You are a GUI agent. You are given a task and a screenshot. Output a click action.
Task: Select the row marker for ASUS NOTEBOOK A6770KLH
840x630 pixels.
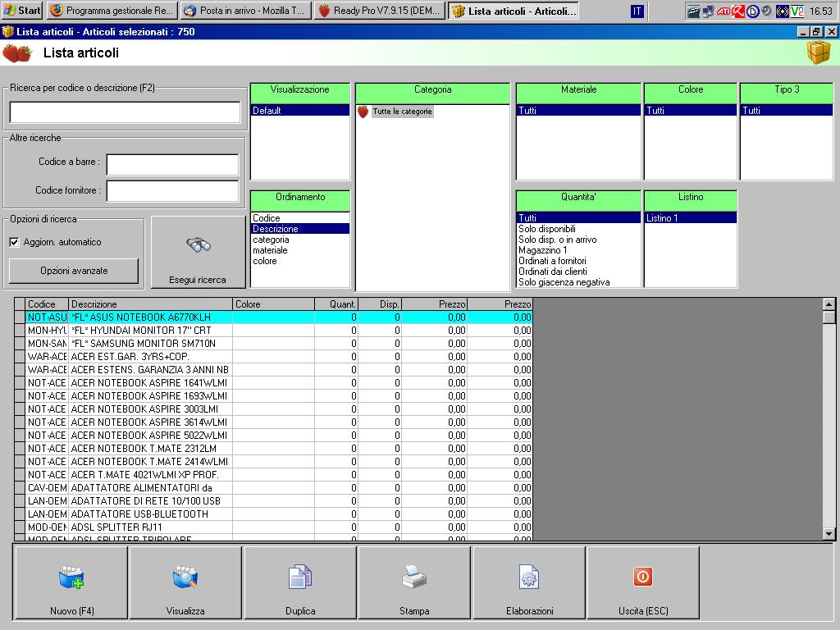point(20,317)
